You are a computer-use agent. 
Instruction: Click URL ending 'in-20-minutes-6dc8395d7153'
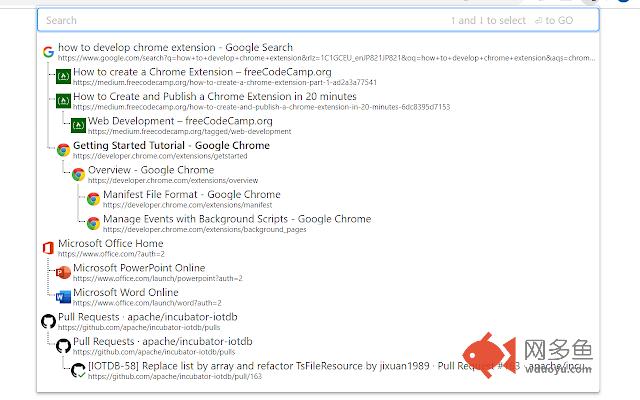click(x=262, y=107)
